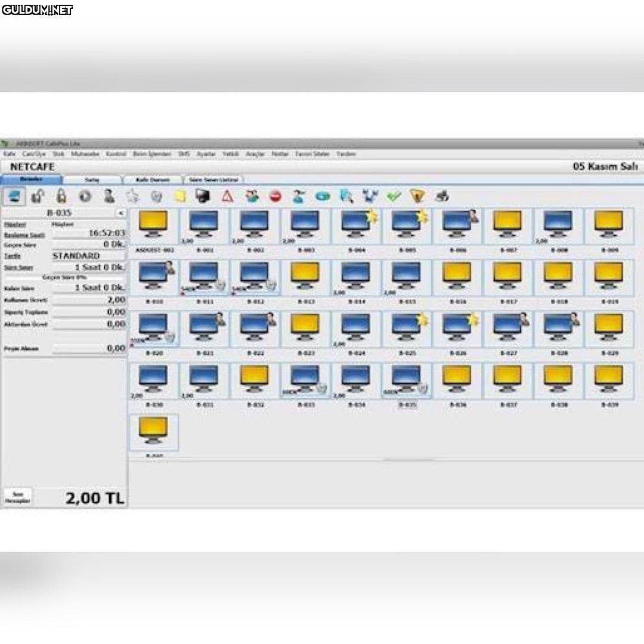644x644 pixels.
Task: Click the red warning triangle toolbar icon
Action: click(227, 196)
